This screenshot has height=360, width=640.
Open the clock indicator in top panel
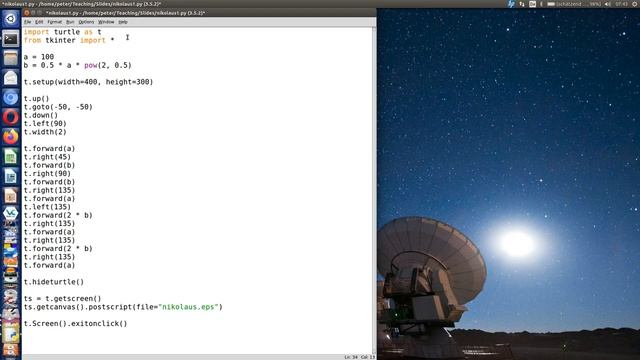click(621, 4)
